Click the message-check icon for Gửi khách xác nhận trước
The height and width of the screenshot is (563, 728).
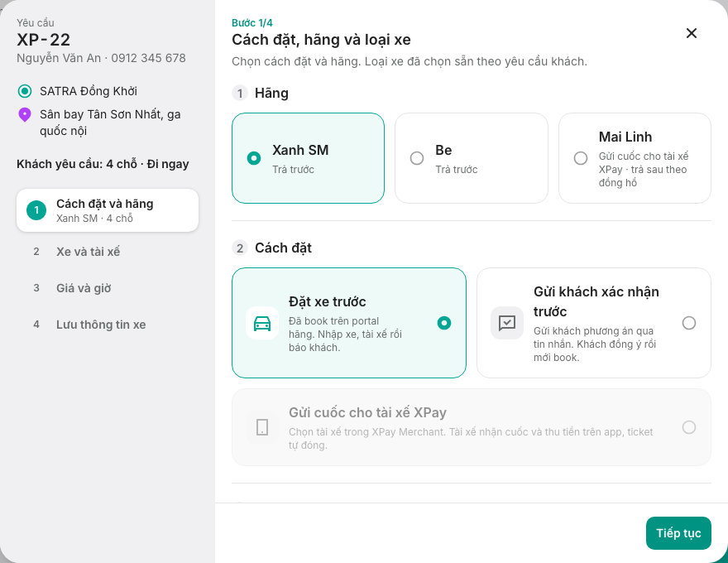(x=507, y=323)
